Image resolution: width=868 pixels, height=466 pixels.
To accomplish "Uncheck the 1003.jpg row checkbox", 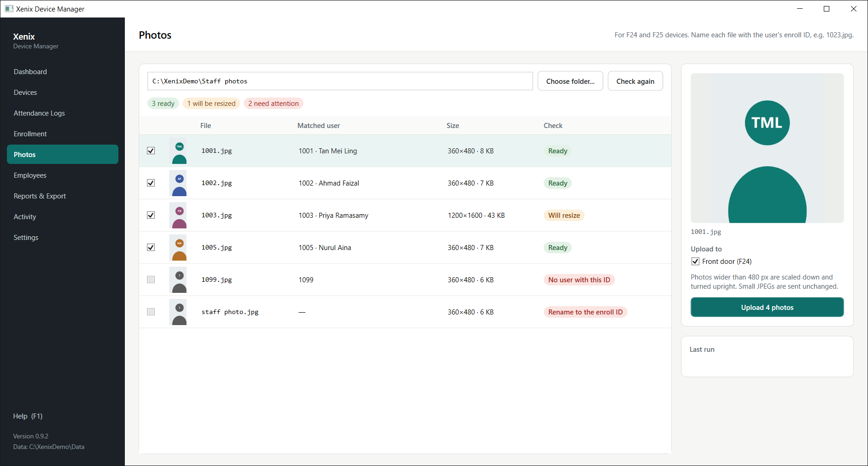I will coord(151,215).
